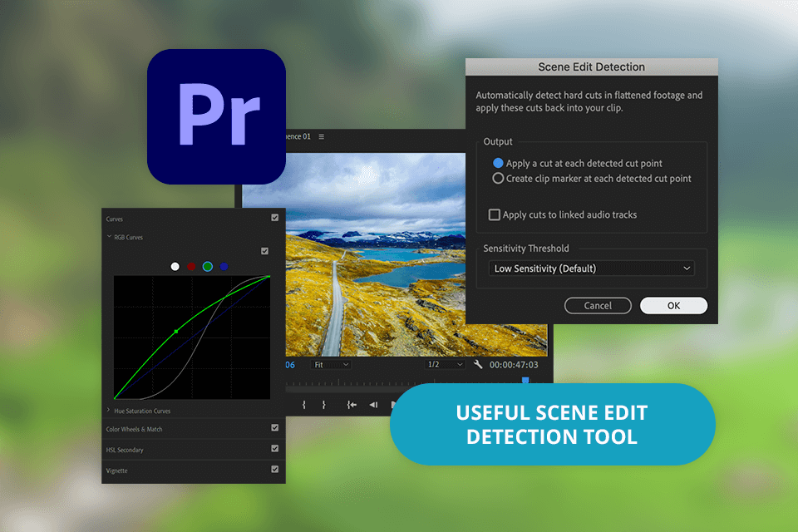Open the Curves panel heading
Image resolution: width=798 pixels, height=532 pixels.
pos(115,219)
